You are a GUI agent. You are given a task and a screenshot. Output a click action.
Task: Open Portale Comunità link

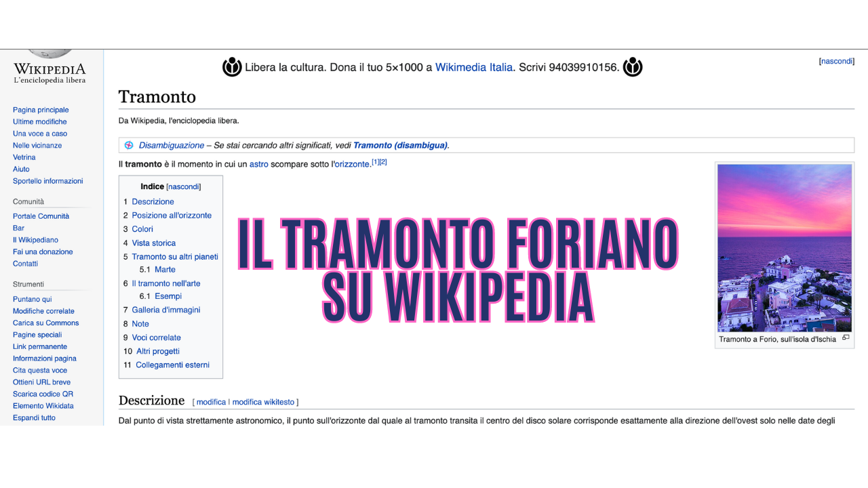(41, 216)
